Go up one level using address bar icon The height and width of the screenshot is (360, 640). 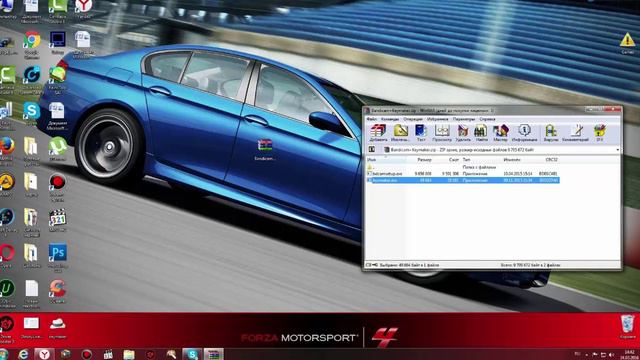[x=371, y=150]
